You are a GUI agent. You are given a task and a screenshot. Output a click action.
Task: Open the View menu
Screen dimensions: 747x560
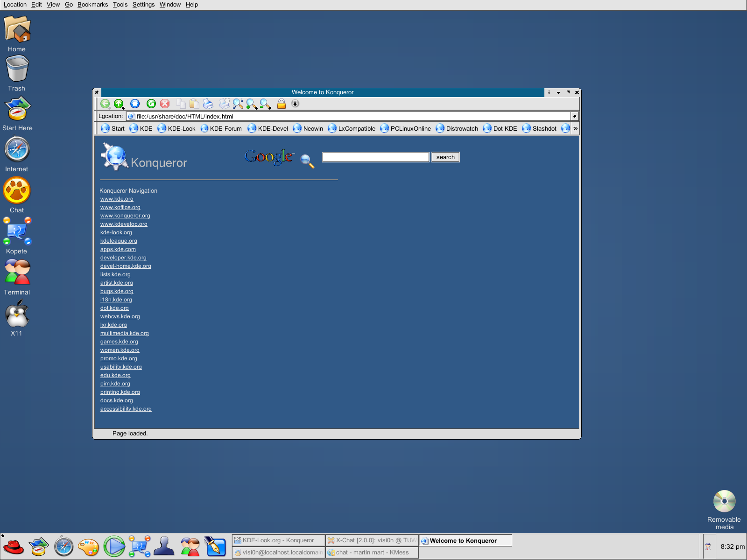click(53, 5)
